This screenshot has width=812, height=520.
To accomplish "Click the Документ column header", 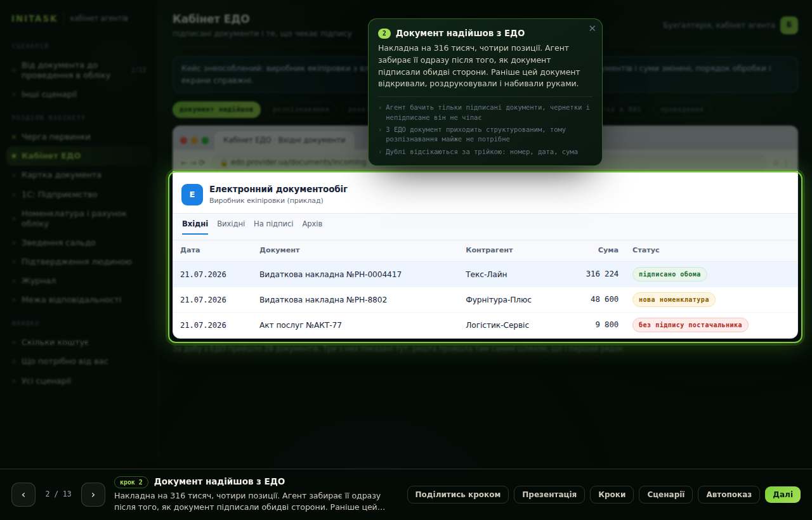I will [x=280, y=250].
